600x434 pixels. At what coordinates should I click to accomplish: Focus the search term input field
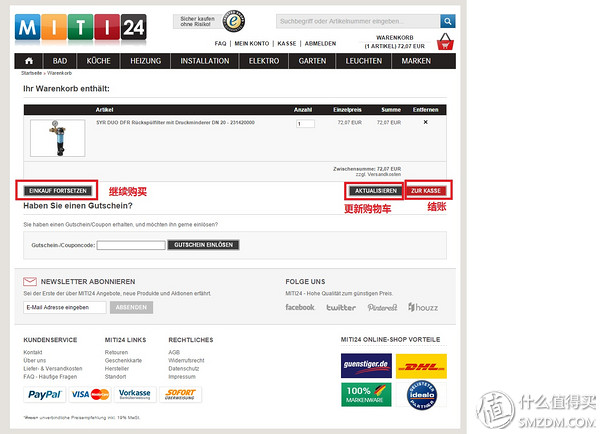pyautogui.click(x=357, y=21)
